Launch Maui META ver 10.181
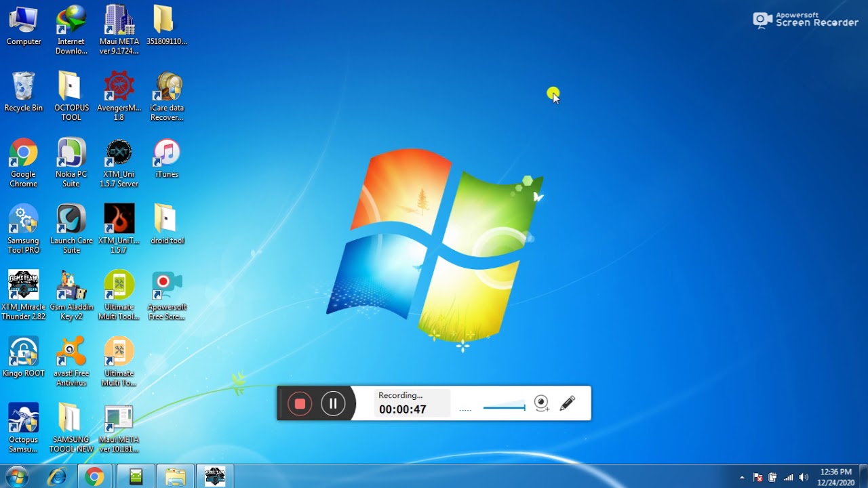This screenshot has height=488, width=868. [119, 428]
